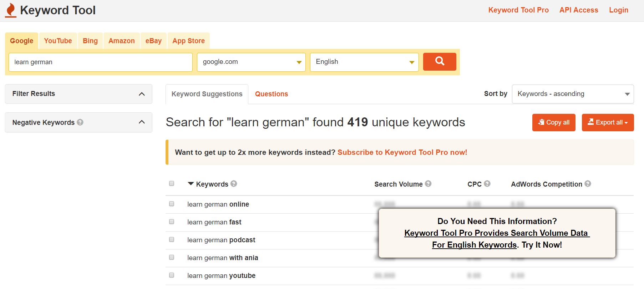Click the AdWords Competition help icon
Image resolution: width=644 pixels, height=289 pixels.
tap(588, 184)
